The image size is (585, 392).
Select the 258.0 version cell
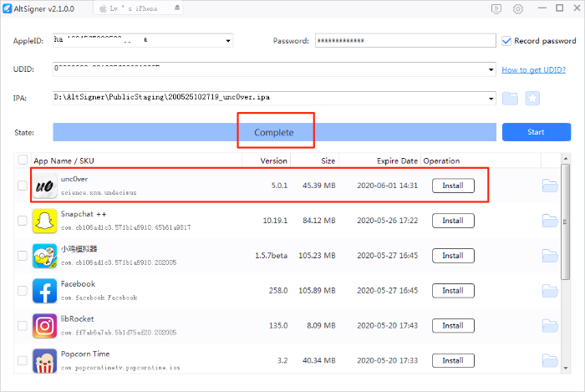point(278,291)
